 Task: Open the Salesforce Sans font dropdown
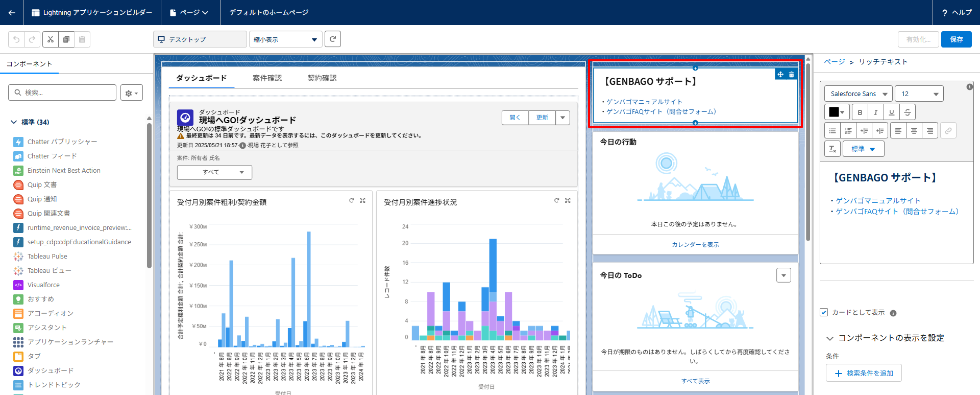[x=859, y=94]
